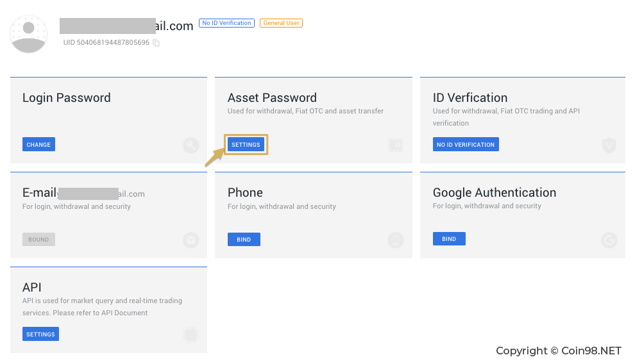The height and width of the screenshot is (364, 635).
Task: Click the envelope icon in E-mail card
Action: [x=190, y=240]
